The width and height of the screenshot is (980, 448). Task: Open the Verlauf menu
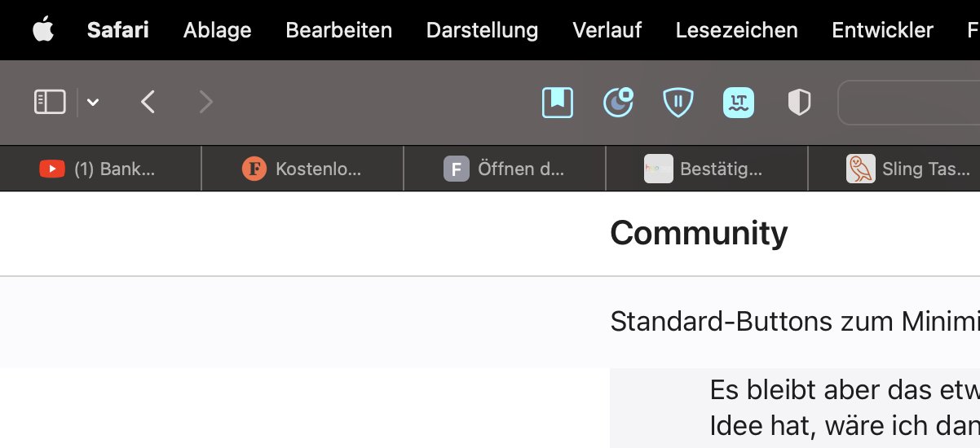(x=607, y=30)
